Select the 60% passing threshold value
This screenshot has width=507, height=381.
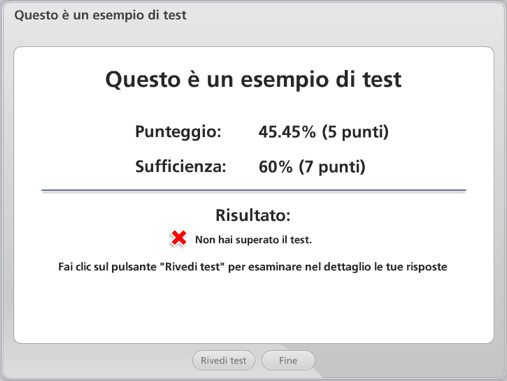tap(275, 167)
